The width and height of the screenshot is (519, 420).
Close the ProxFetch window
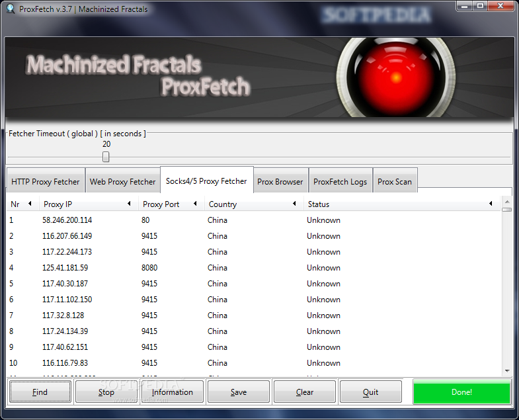pos(500,6)
